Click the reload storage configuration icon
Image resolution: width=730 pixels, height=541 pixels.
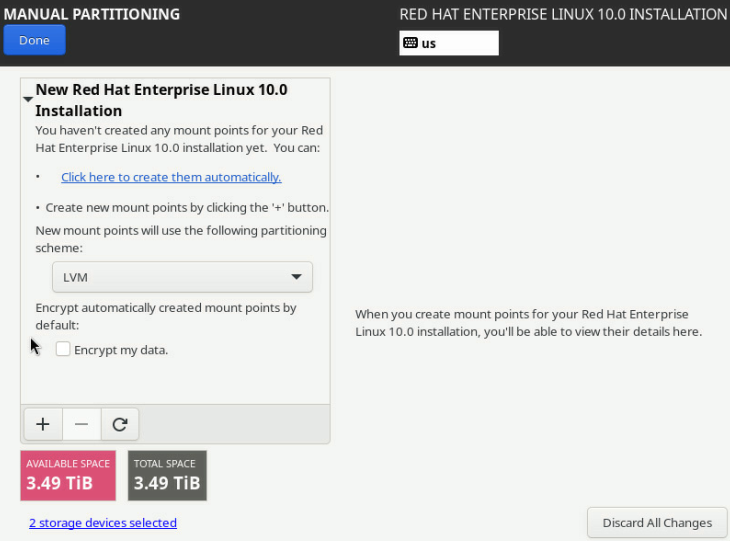click(x=120, y=424)
